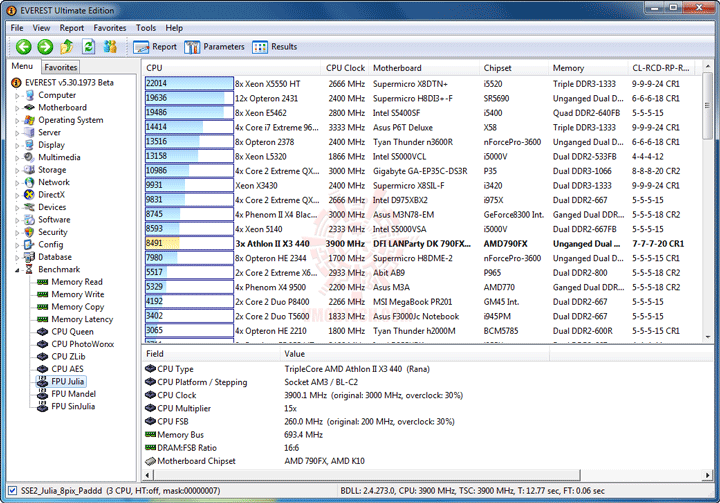Expand the Computer tree node
The image size is (720, 503).
[17, 96]
